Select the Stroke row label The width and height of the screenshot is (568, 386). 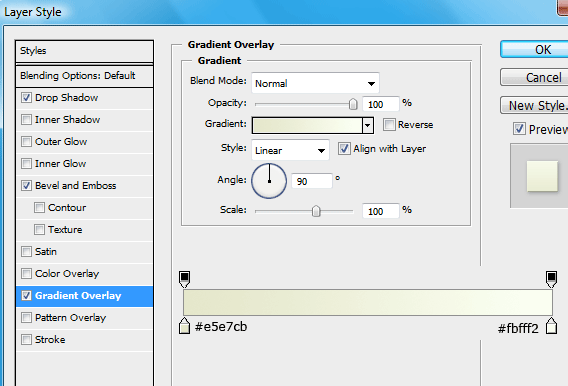50,340
